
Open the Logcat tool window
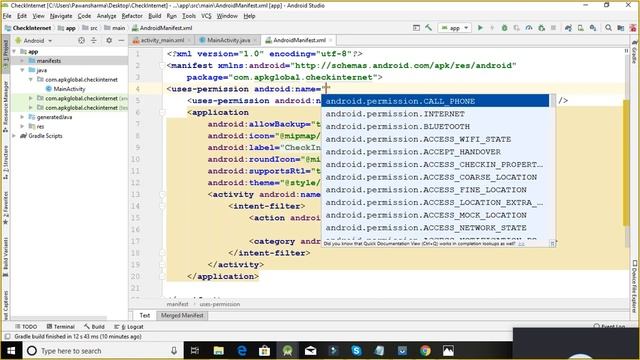pos(129,327)
